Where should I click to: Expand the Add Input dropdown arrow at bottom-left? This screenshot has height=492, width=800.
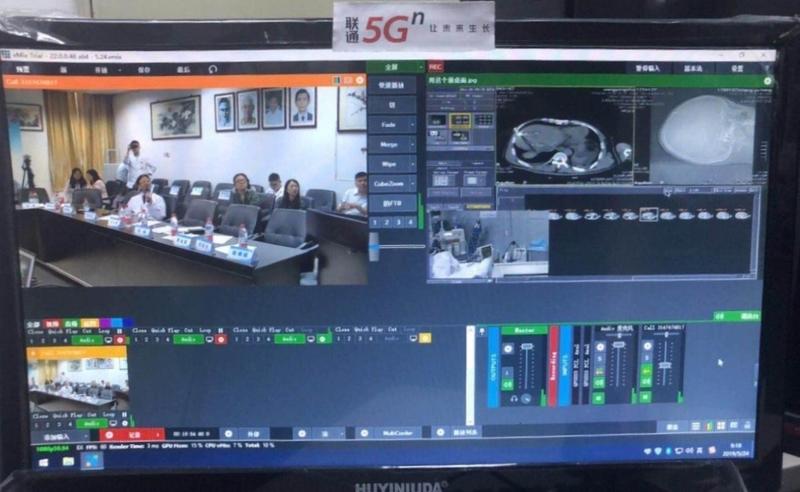[87, 437]
